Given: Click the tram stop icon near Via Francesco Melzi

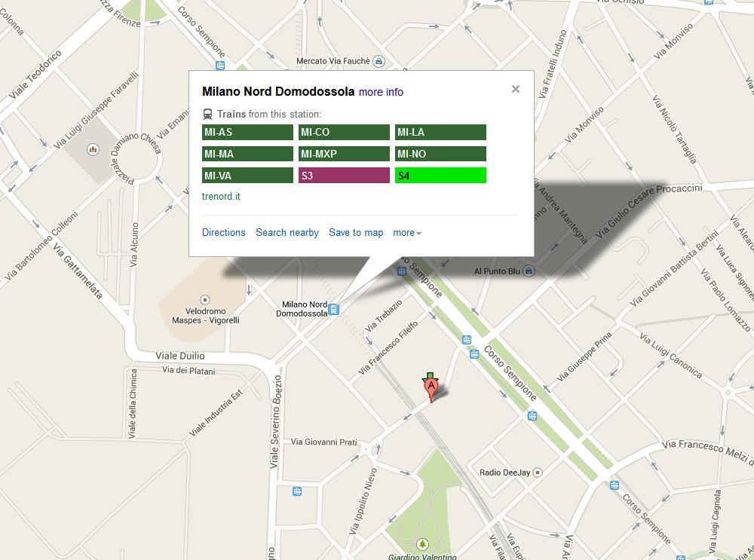Looking at the screenshot, I should (x=614, y=485).
